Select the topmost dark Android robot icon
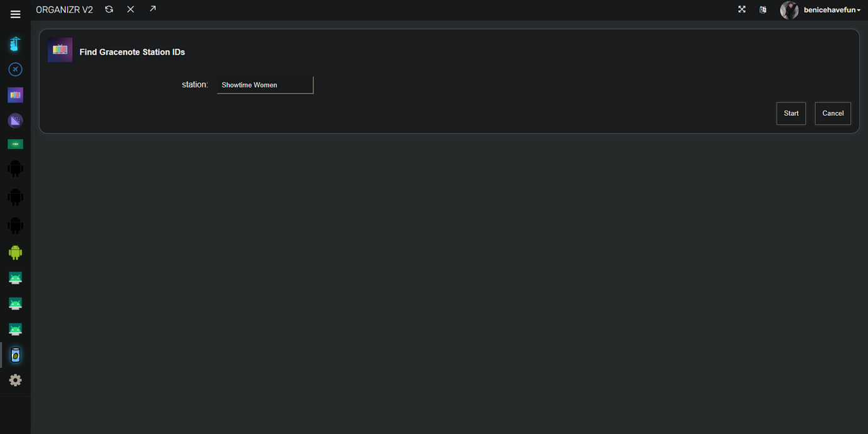 15,168
